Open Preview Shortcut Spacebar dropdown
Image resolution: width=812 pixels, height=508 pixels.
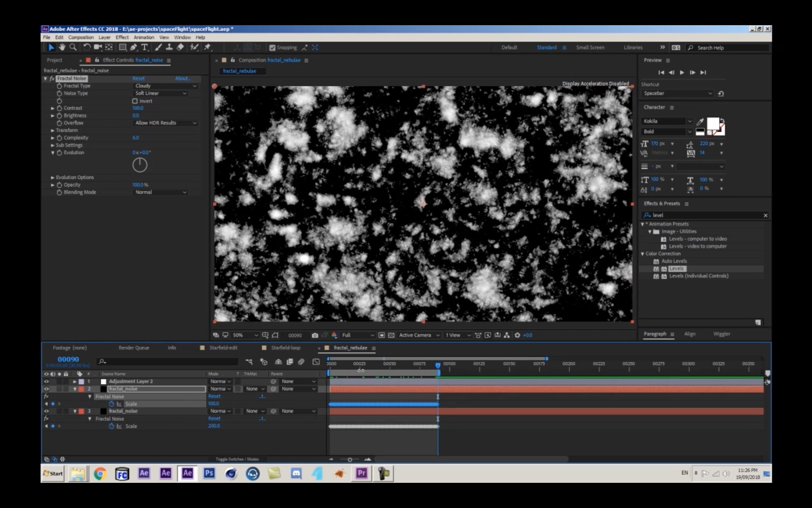(677, 93)
